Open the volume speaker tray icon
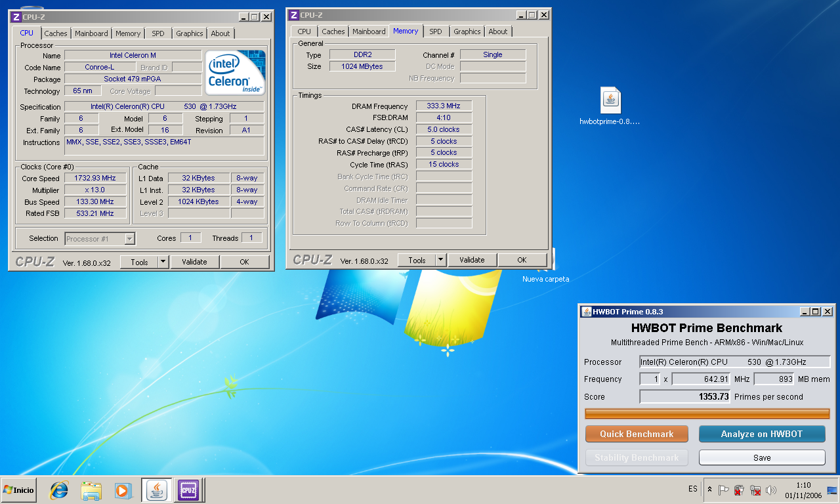Screen dimensions: 840x504 tap(771, 490)
